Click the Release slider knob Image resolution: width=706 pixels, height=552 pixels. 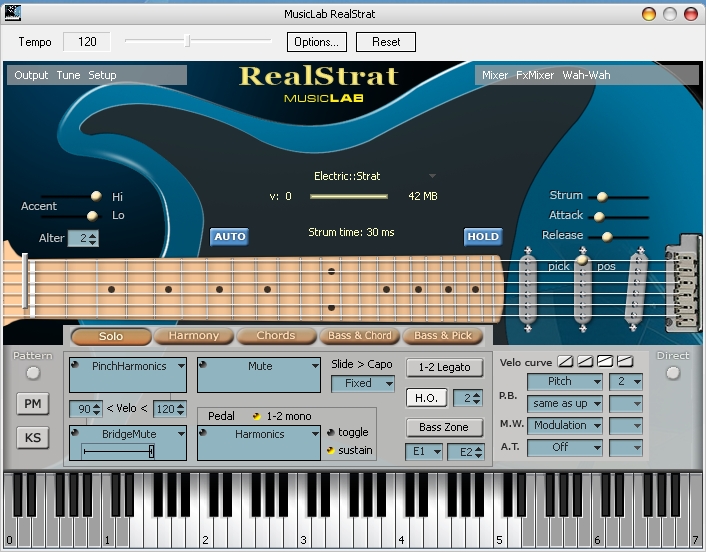[x=607, y=237]
